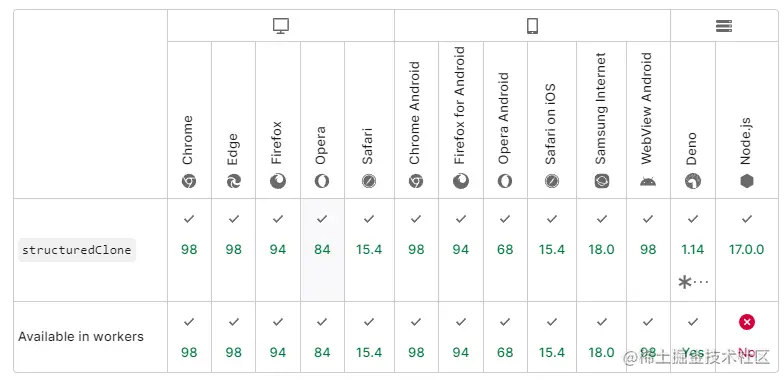Click the Samsung Internet logo icon
The height and width of the screenshot is (380, 784).
click(602, 181)
